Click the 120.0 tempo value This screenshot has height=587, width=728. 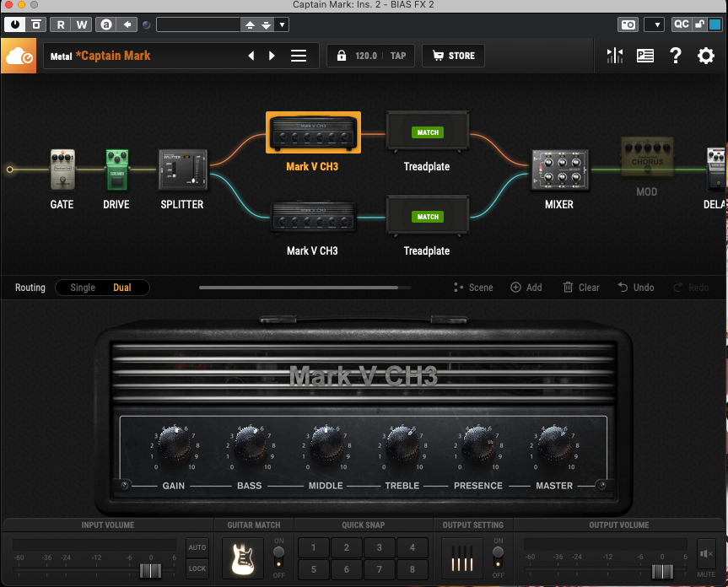pyautogui.click(x=366, y=56)
